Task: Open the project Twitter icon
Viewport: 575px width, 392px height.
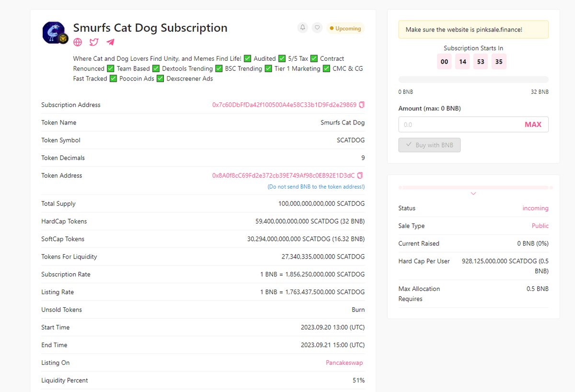Action: [x=94, y=42]
